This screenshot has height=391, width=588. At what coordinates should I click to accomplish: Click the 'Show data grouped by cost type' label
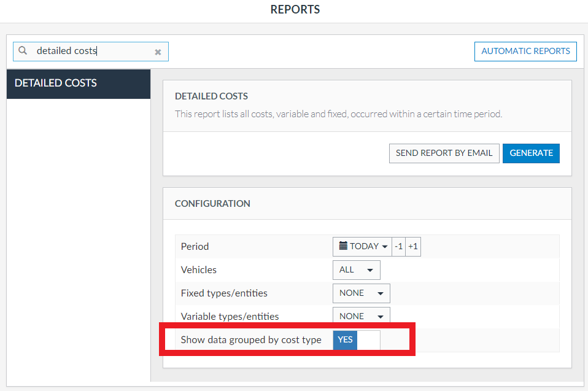click(x=251, y=340)
